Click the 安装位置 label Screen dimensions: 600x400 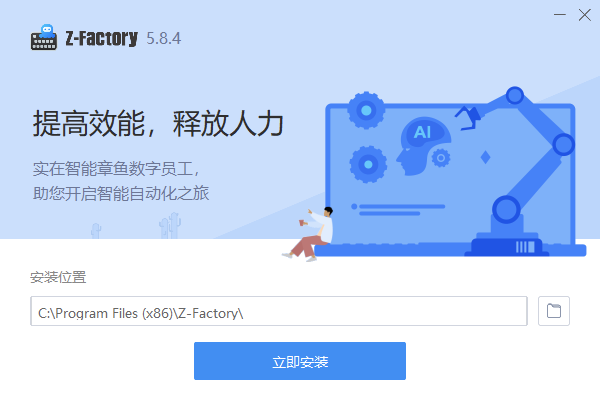(x=58, y=277)
